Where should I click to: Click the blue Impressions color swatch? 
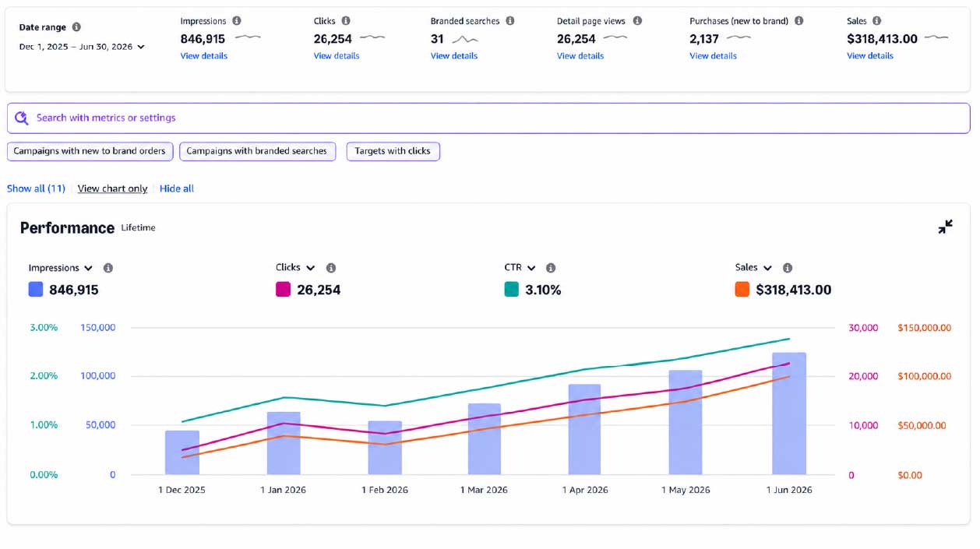[x=36, y=290]
